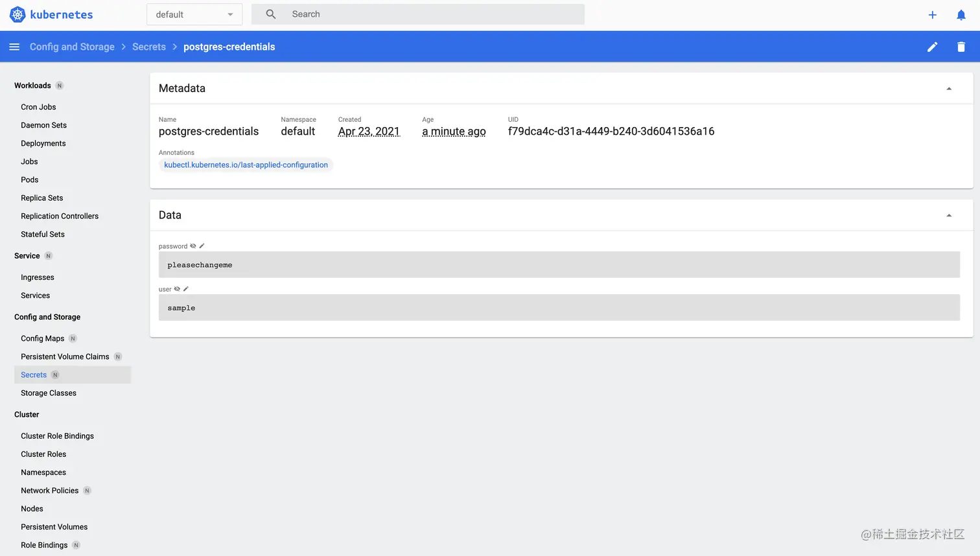The image size is (980, 556).
Task: Hide the user value eye icon
Action: pyautogui.click(x=177, y=289)
